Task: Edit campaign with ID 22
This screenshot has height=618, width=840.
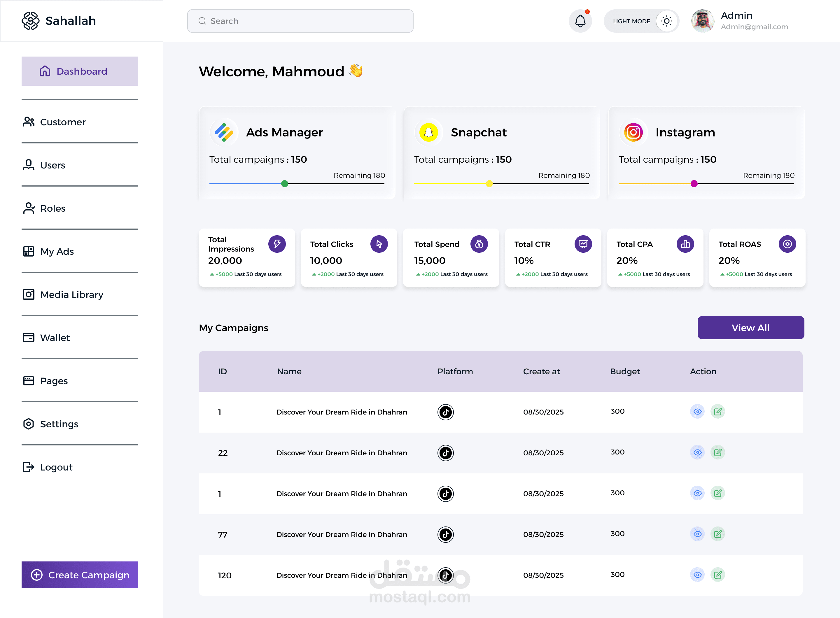Action: tap(717, 452)
